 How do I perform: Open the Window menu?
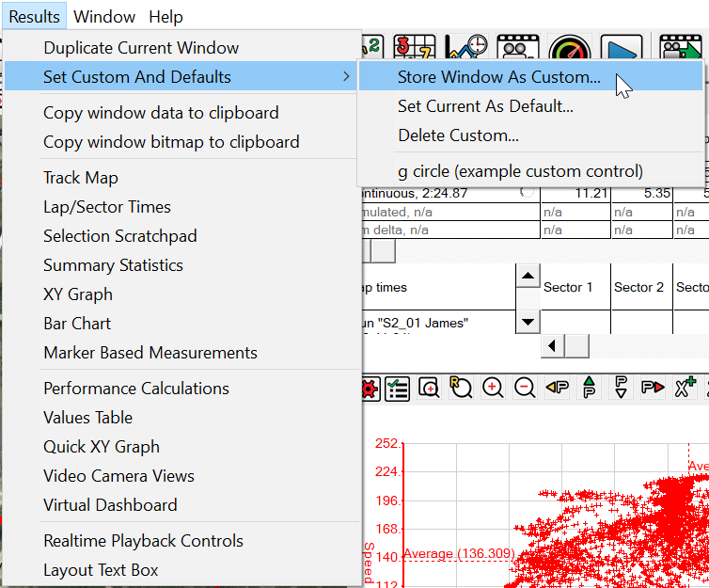tap(104, 17)
